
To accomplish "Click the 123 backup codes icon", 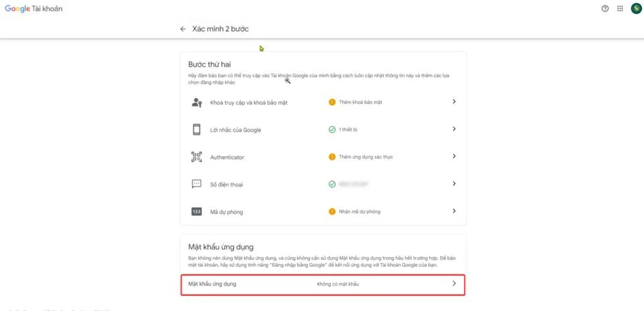I will tap(196, 212).
